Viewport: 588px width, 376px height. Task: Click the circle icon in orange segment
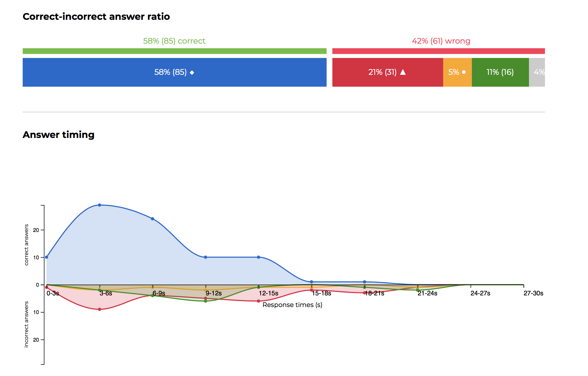(x=464, y=72)
